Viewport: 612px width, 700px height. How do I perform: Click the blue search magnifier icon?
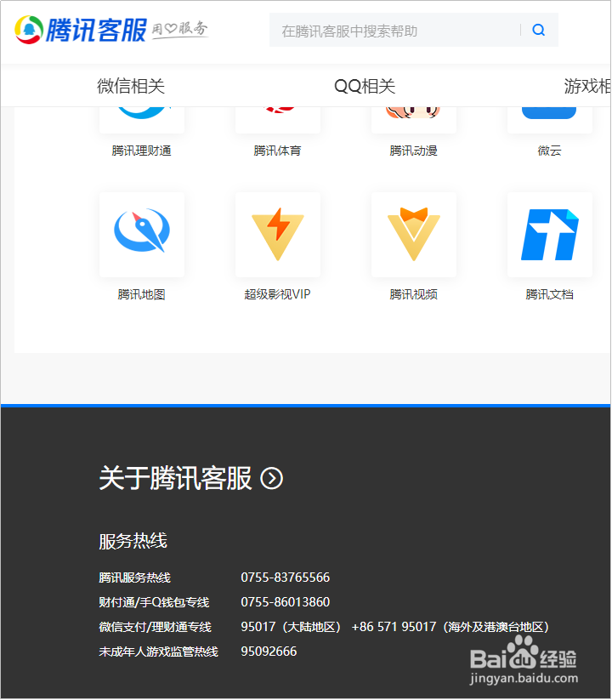pyautogui.click(x=538, y=30)
